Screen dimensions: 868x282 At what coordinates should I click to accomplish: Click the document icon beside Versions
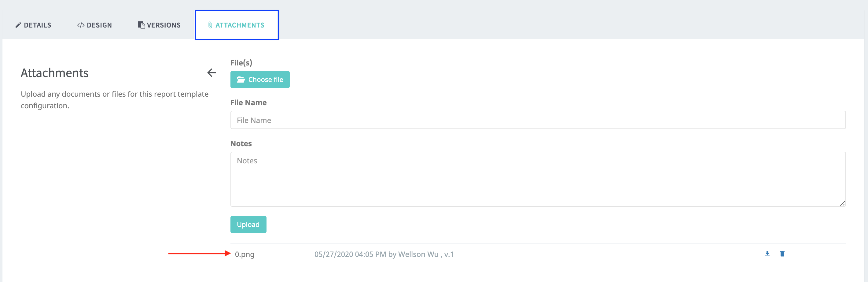pos(141,25)
